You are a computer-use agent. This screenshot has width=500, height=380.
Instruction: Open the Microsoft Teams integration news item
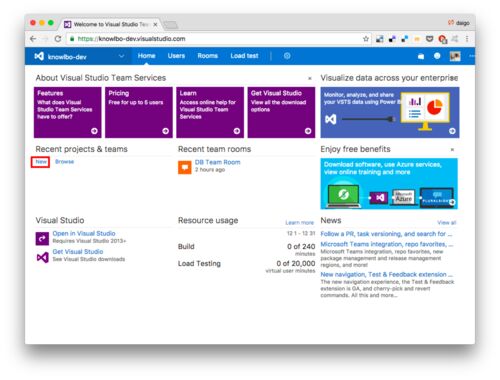coord(387,244)
